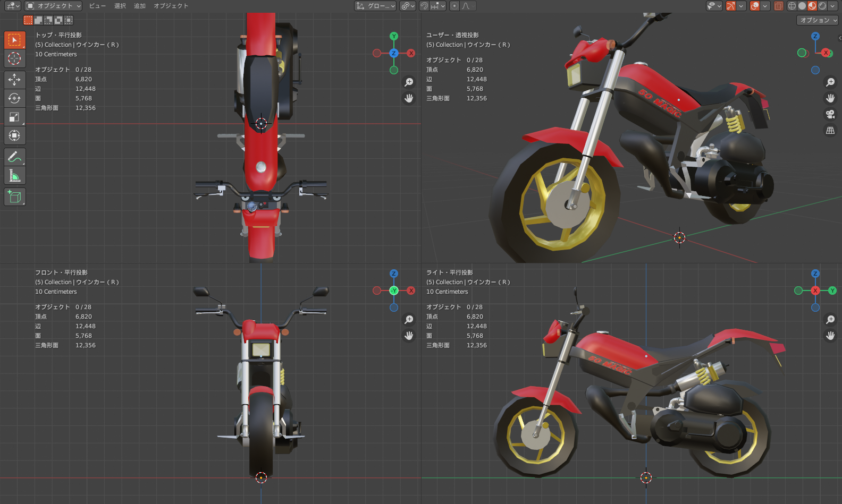Choose the Move tool

pos(14,80)
